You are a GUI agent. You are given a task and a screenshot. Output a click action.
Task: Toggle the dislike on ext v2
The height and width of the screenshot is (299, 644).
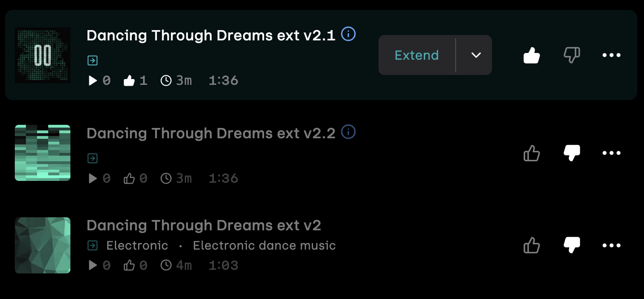pyautogui.click(x=572, y=246)
